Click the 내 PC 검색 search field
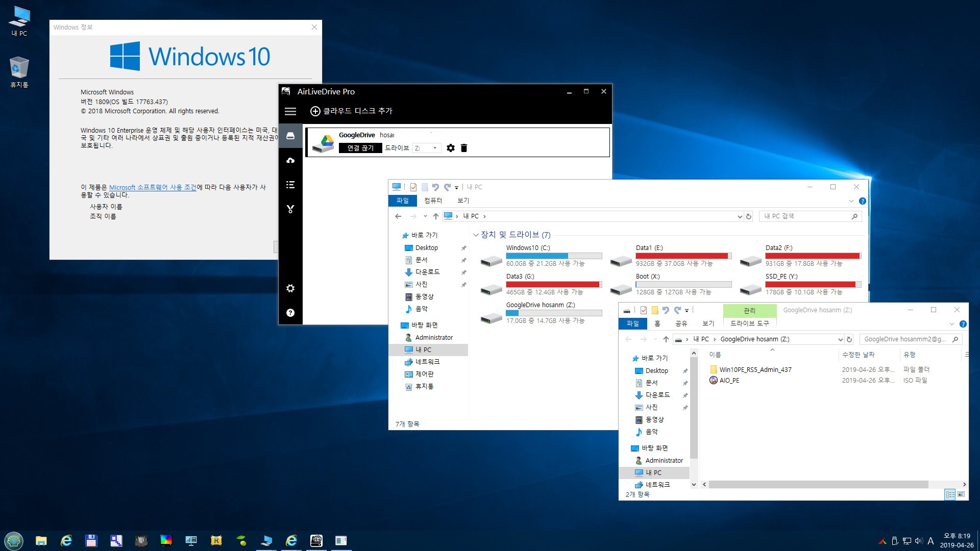 coord(810,216)
